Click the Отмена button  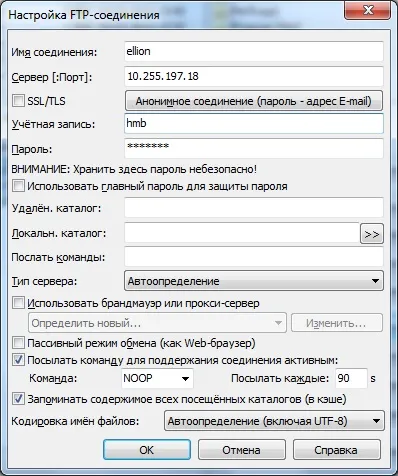[242, 450]
